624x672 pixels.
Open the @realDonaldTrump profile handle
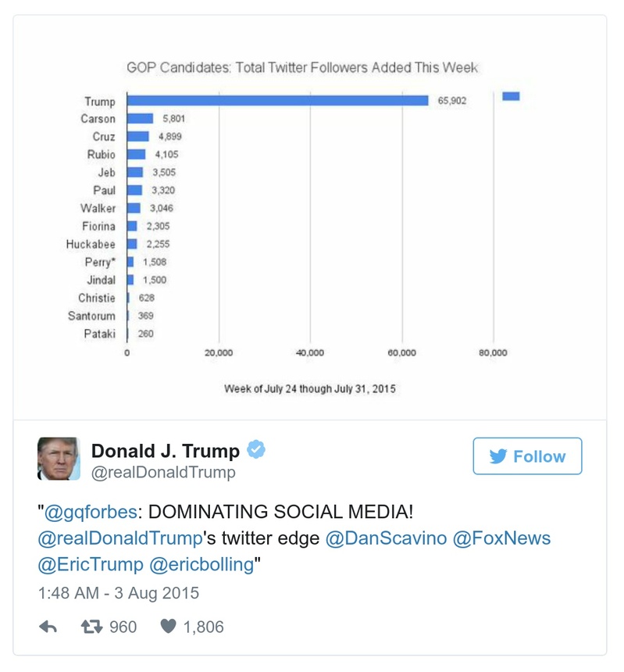pos(164,470)
